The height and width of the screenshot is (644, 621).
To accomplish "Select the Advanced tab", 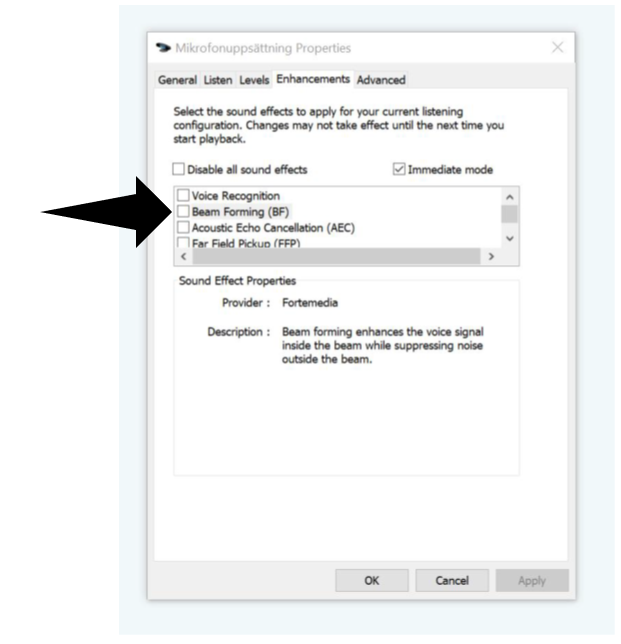I will (381, 80).
